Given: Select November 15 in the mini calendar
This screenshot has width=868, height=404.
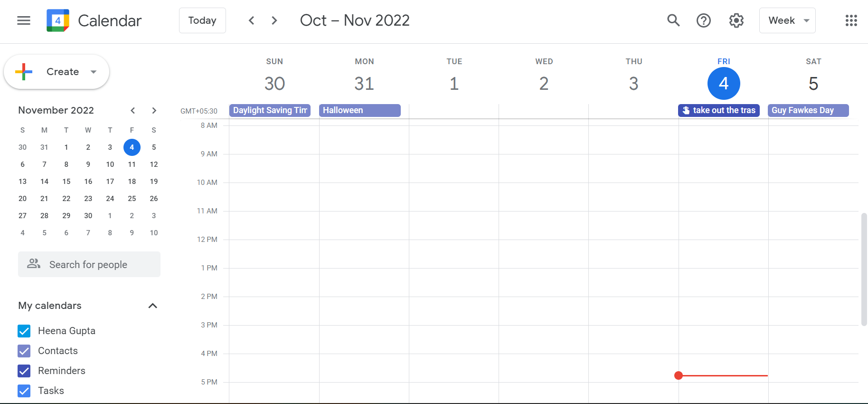Looking at the screenshot, I should (x=66, y=181).
